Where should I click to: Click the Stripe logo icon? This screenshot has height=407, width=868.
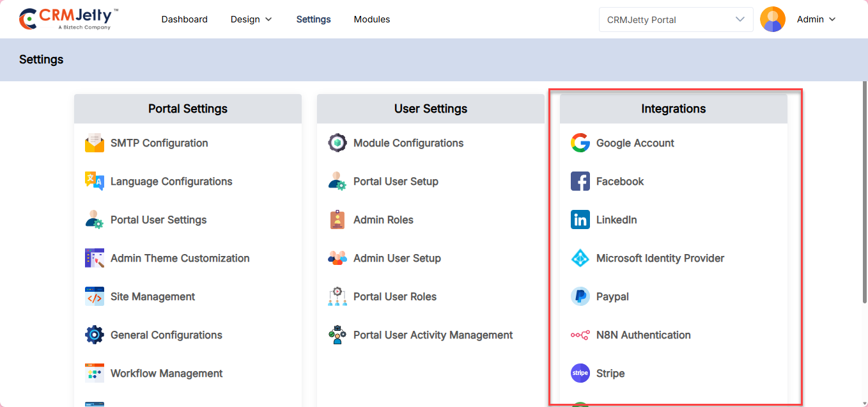coord(580,373)
